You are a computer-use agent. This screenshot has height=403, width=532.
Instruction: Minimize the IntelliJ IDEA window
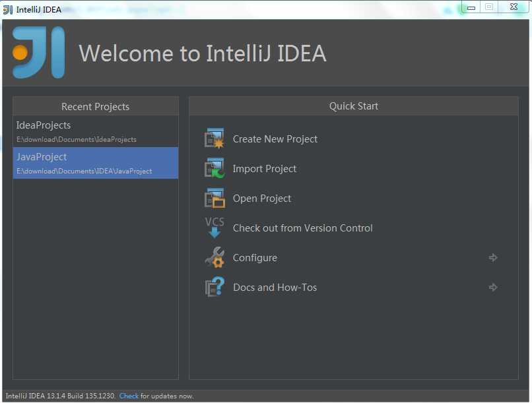click(471, 7)
